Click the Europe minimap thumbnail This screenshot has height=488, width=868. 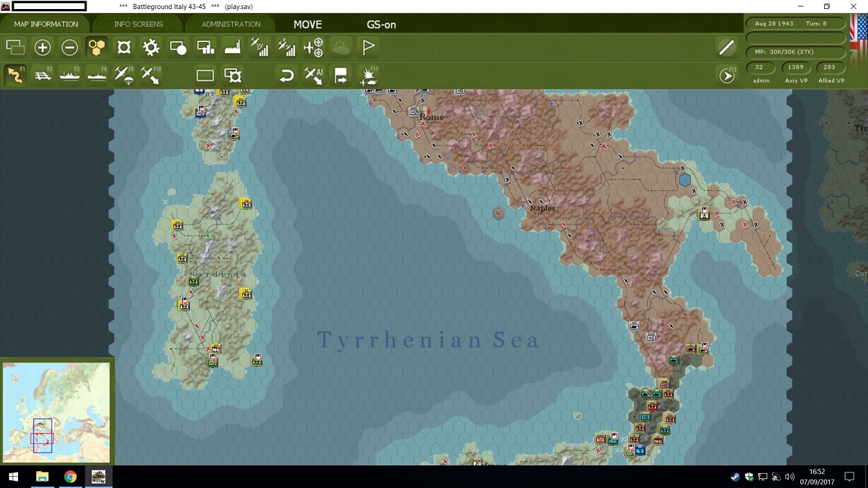[x=56, y=412]
